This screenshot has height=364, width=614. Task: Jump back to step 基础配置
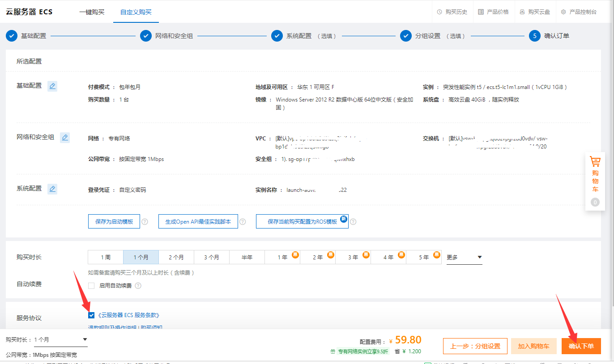coord(26,36)
